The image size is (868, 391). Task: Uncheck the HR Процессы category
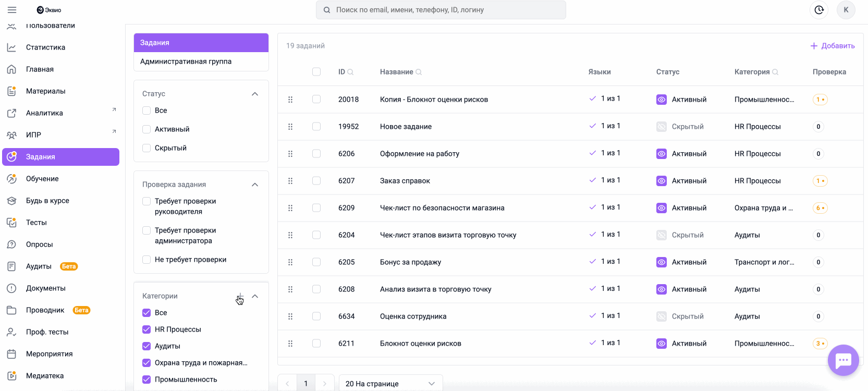[x=146, y=329]
